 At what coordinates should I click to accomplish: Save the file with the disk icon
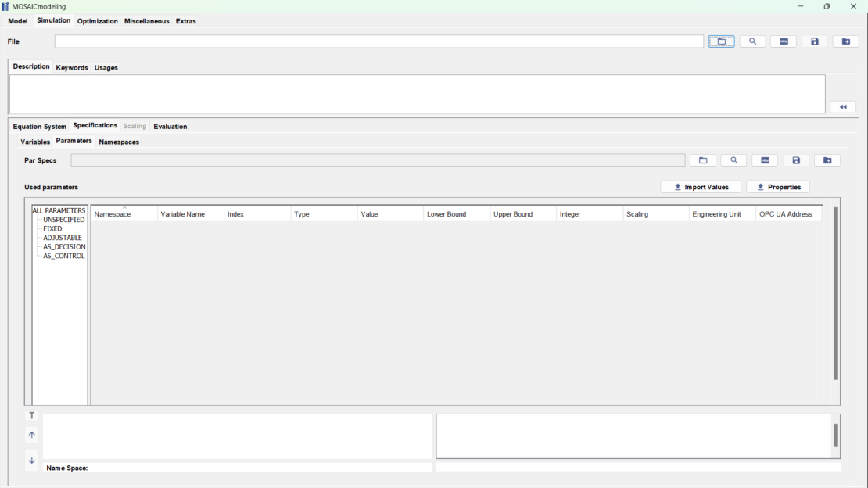(814, 41)
